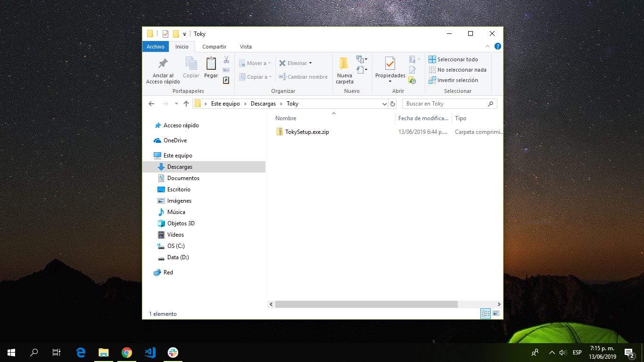Select the TokySetup.exe.zip file
The image size is (644, 362).
tap(306, 132)
